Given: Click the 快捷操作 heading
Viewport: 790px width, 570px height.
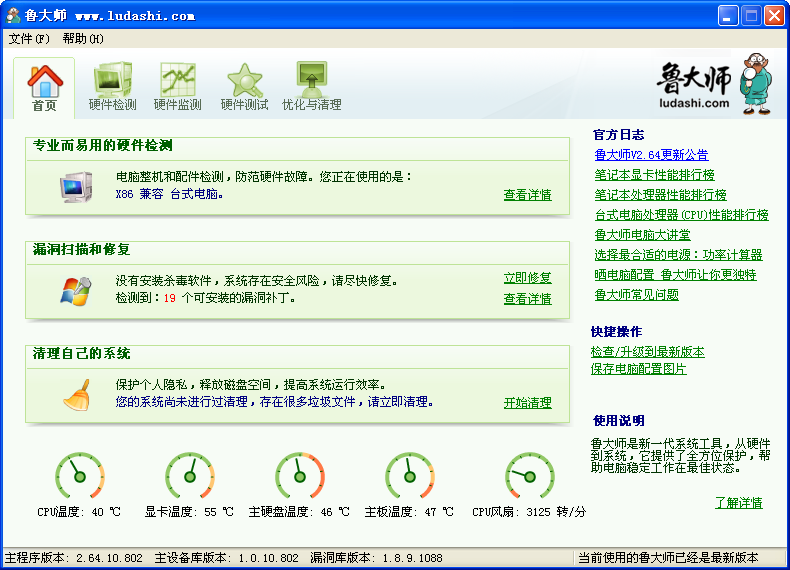Looking at the screenshot, I should click(617, 332).
